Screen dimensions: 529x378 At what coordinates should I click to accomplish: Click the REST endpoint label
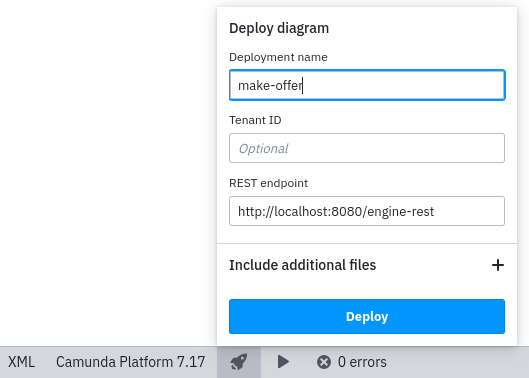coord(268,183)
